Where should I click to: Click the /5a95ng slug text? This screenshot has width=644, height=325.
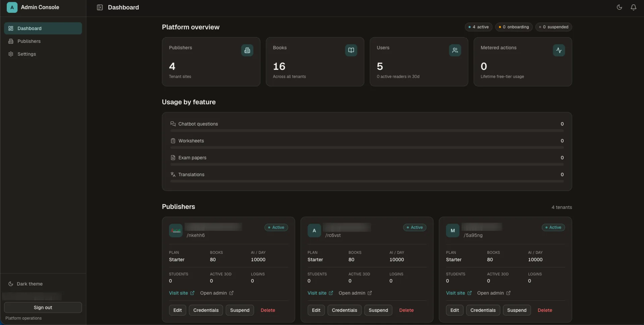point(473,235)
